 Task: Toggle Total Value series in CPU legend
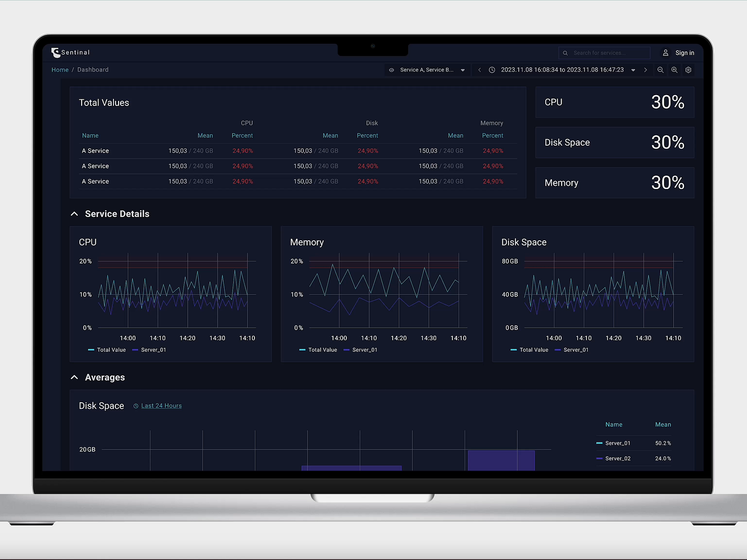tap(107, 350)
